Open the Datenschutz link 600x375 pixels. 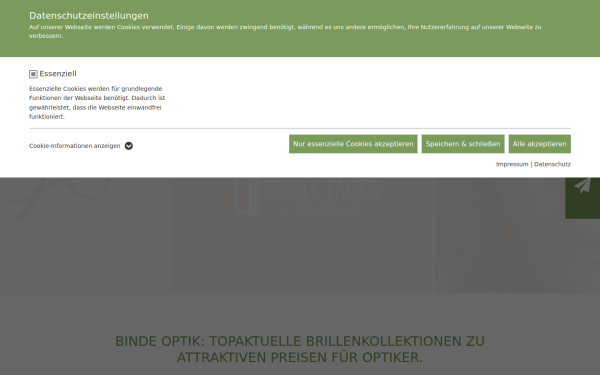[552, 164]
